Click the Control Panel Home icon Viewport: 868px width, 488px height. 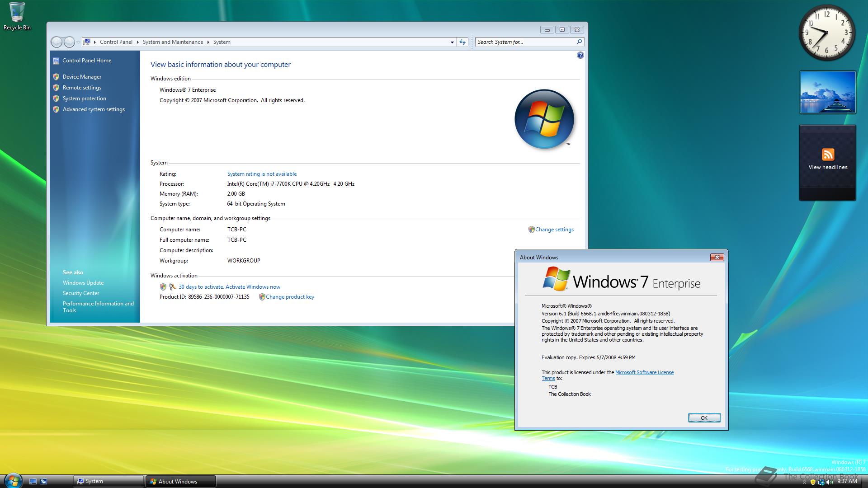point(56,61)
